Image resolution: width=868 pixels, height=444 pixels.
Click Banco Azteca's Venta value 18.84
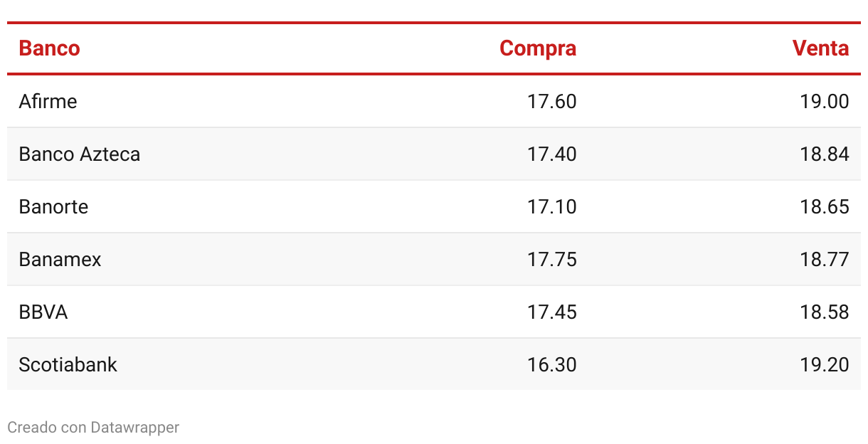[x=825, y=154]
